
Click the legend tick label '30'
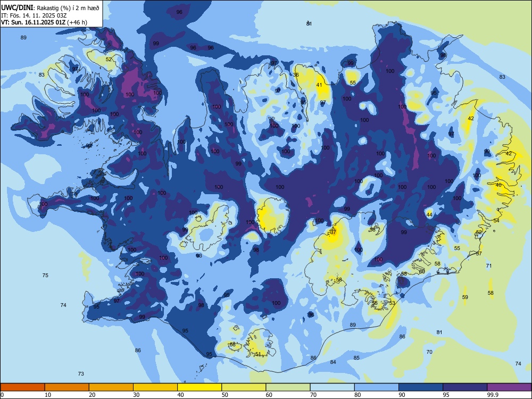136,395
